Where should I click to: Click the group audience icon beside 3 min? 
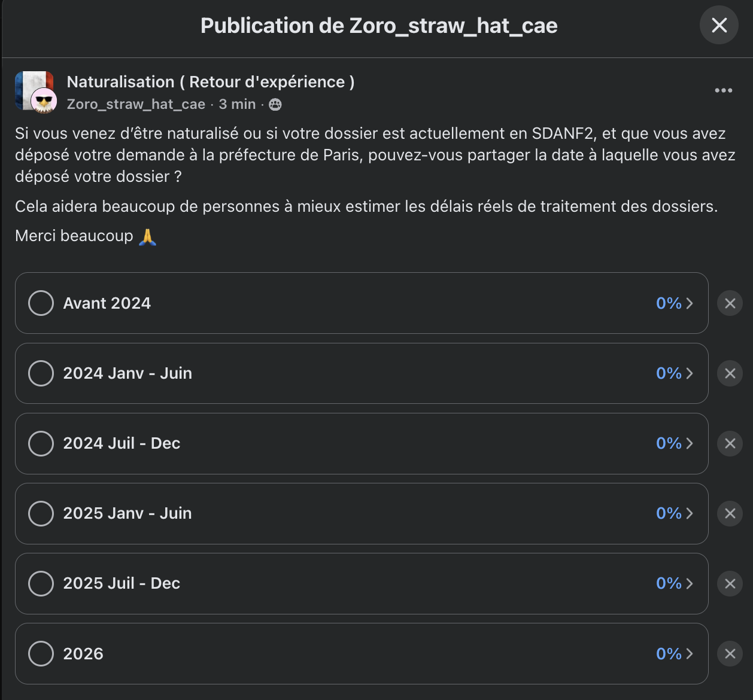[275, 105]
